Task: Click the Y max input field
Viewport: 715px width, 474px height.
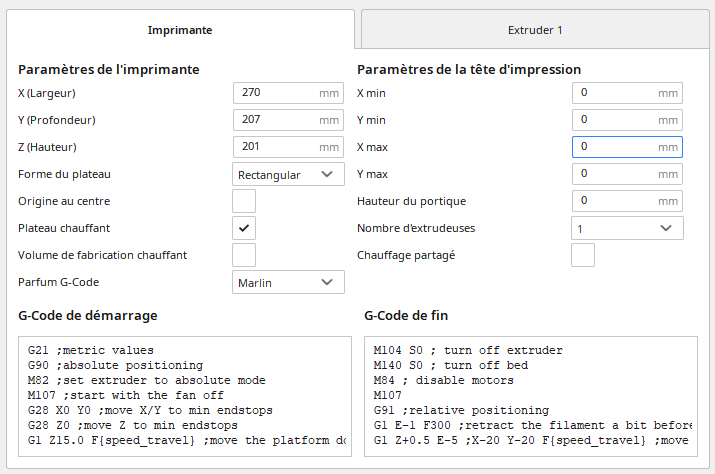Action: coord(614,174)
